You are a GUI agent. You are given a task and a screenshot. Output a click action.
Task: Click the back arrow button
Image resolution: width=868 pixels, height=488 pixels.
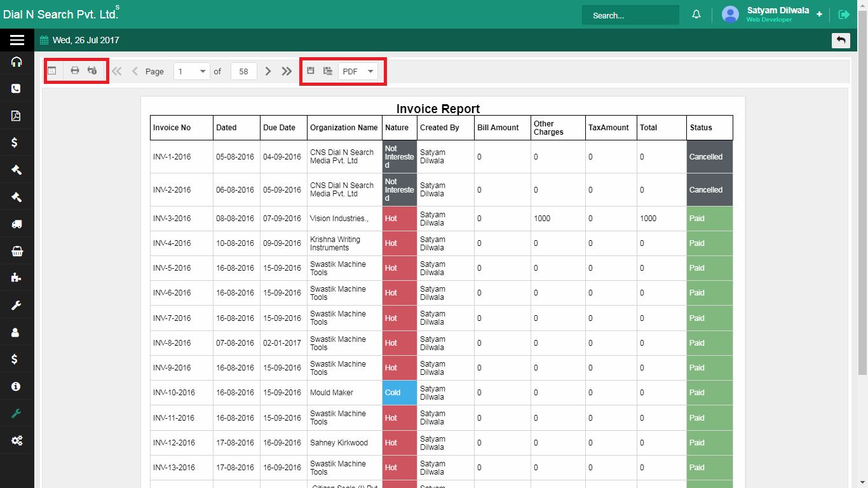tap(841, 41)
